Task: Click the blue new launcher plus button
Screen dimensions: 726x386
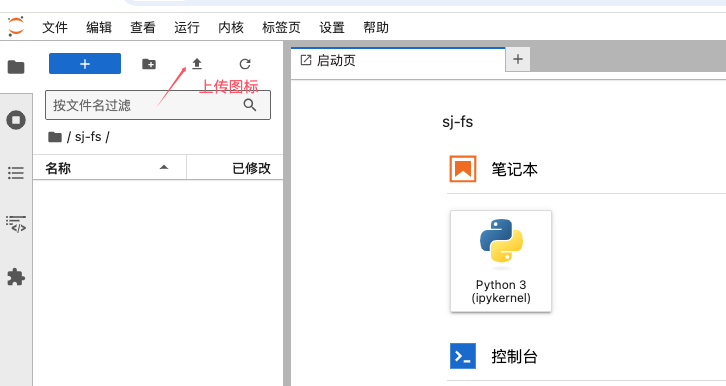Action: click(85, 63)
